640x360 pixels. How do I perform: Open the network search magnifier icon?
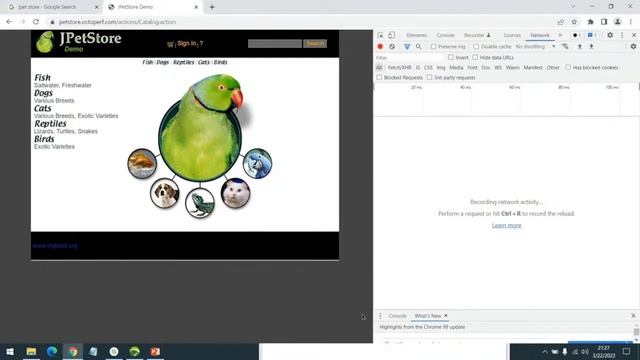418,47
